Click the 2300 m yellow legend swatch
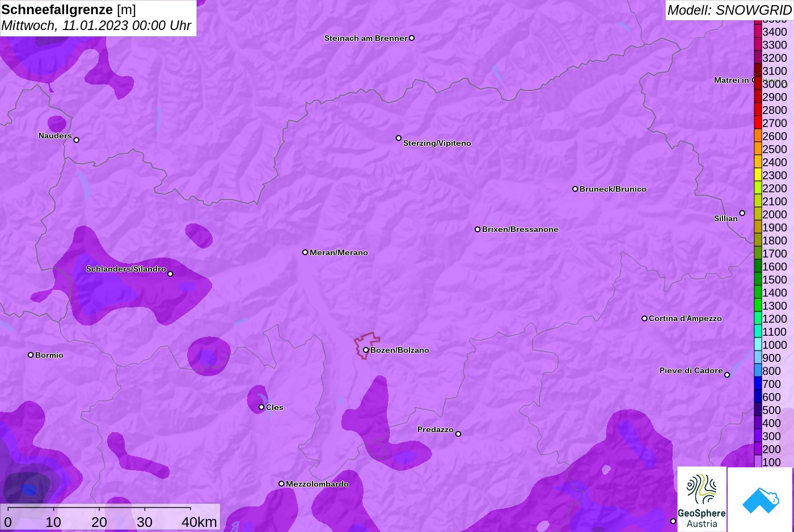The image size is (794, 532). pos(758,175)
